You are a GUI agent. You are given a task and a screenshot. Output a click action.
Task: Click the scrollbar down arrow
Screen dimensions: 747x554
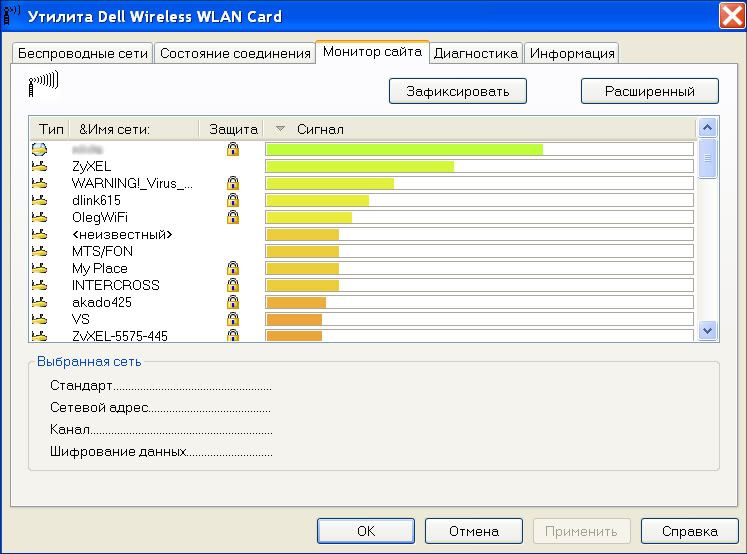[x=707, y=330]
